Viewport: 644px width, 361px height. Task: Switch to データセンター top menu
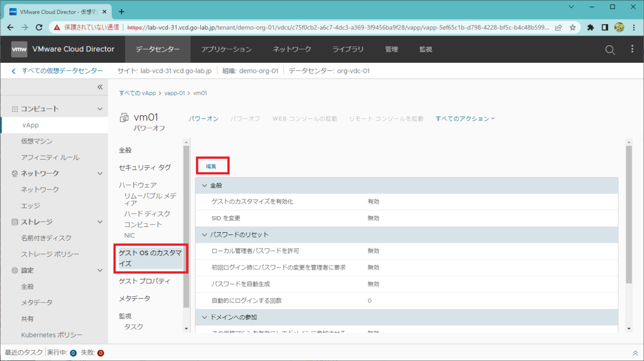click(x=158, y=49)
